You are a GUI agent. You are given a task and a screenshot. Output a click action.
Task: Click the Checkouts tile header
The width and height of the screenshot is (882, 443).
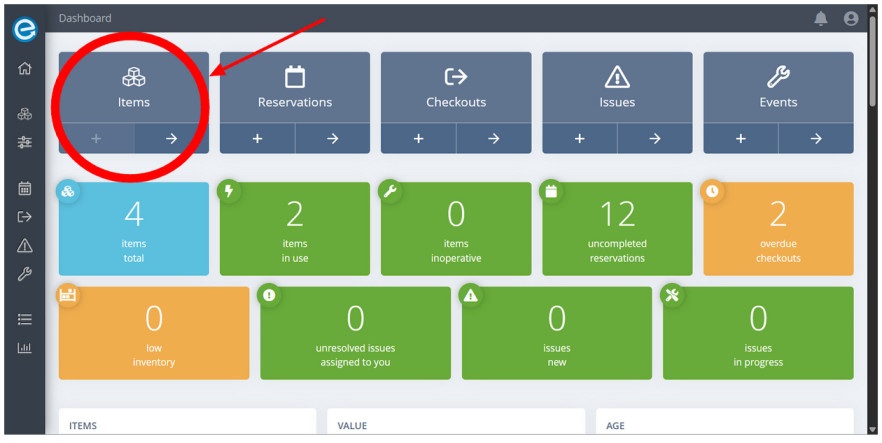click(456, 87)
